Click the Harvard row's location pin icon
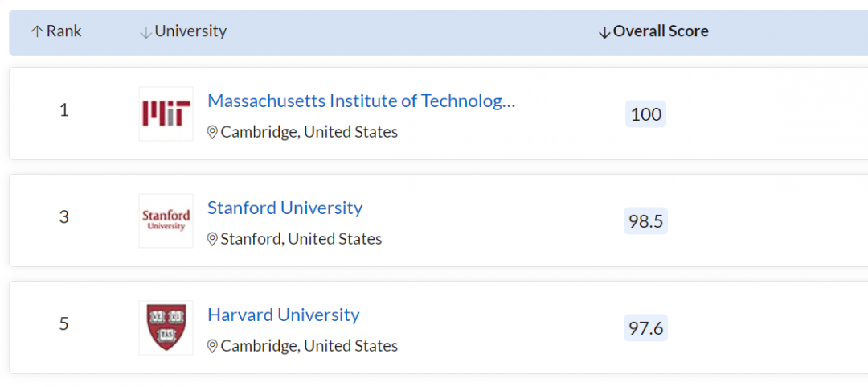868x387 pixels. [x=212, y=346]
